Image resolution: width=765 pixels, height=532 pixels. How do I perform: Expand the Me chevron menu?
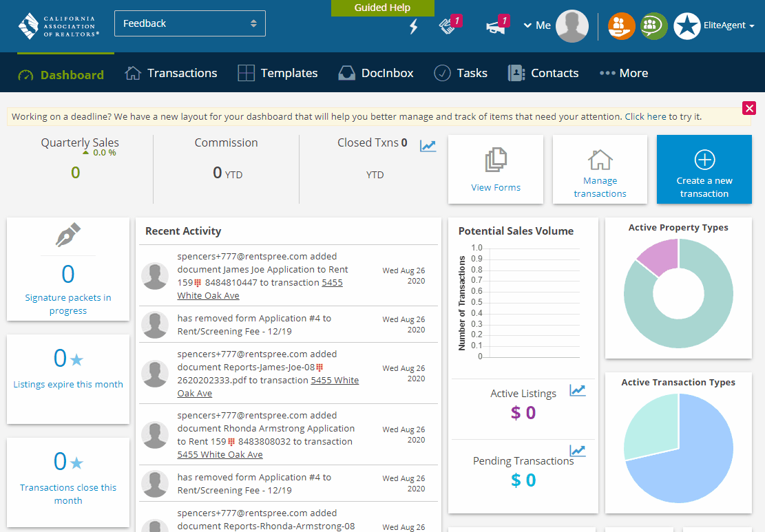[x=527, y=25]
